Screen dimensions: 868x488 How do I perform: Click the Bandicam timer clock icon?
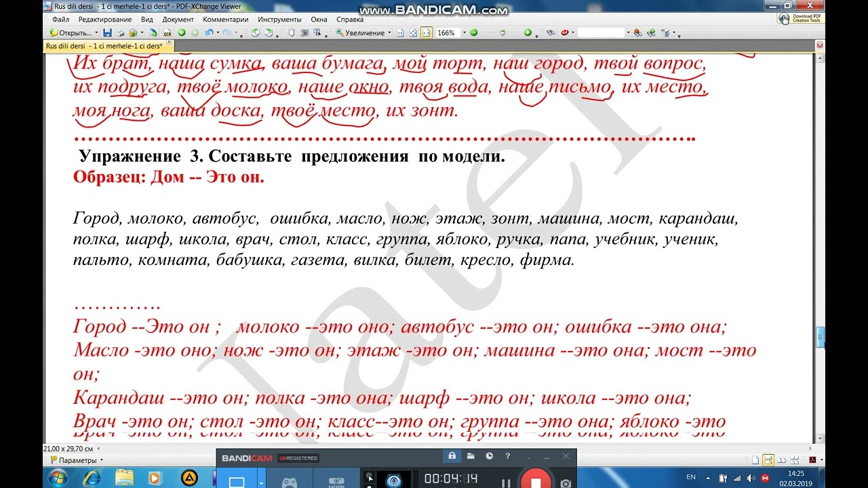tap(489, 456)
